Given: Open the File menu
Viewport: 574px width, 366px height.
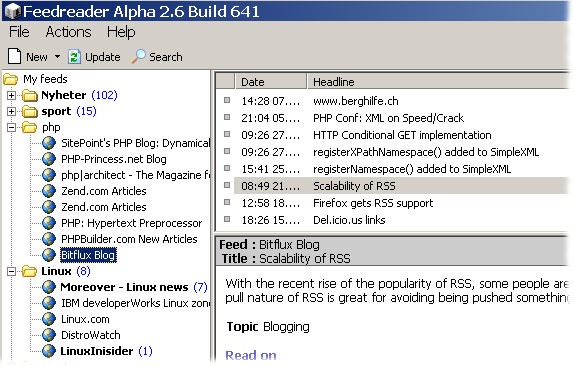Looking at the screenshot, I should (x=19, y=32).
